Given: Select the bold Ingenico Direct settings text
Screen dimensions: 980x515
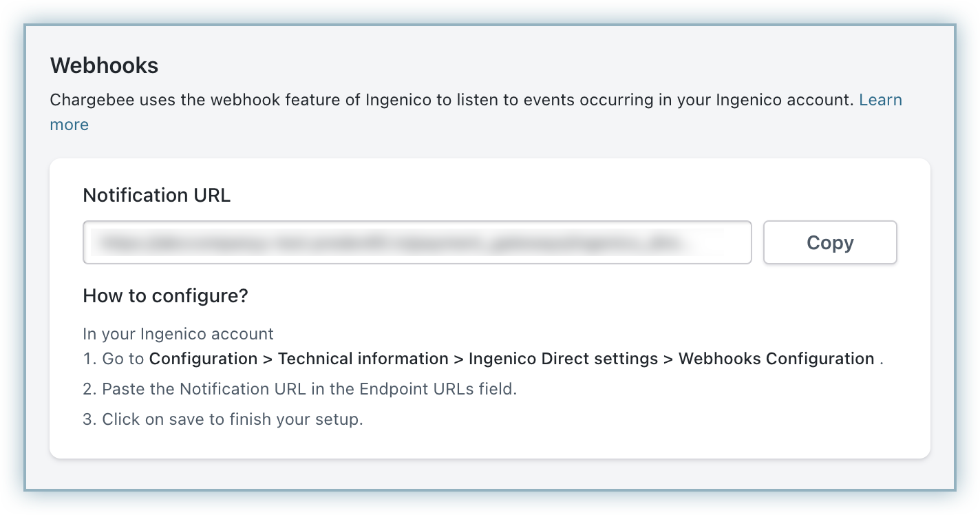Looking at the screenshot, I should (x=563, y=359).
